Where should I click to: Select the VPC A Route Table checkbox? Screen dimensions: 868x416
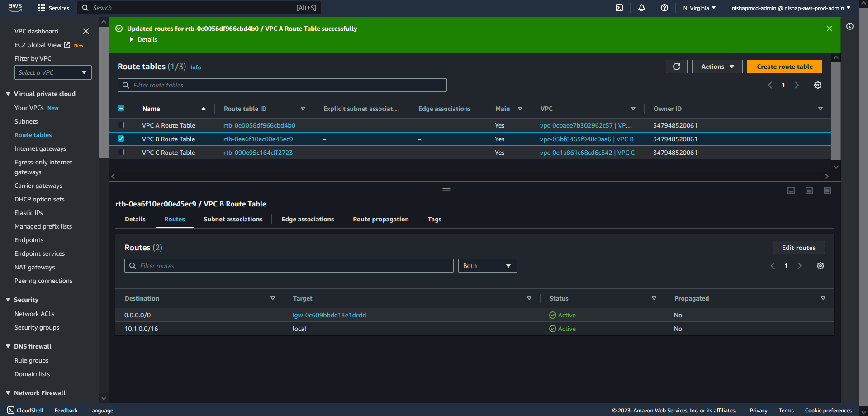pos(121,125)
